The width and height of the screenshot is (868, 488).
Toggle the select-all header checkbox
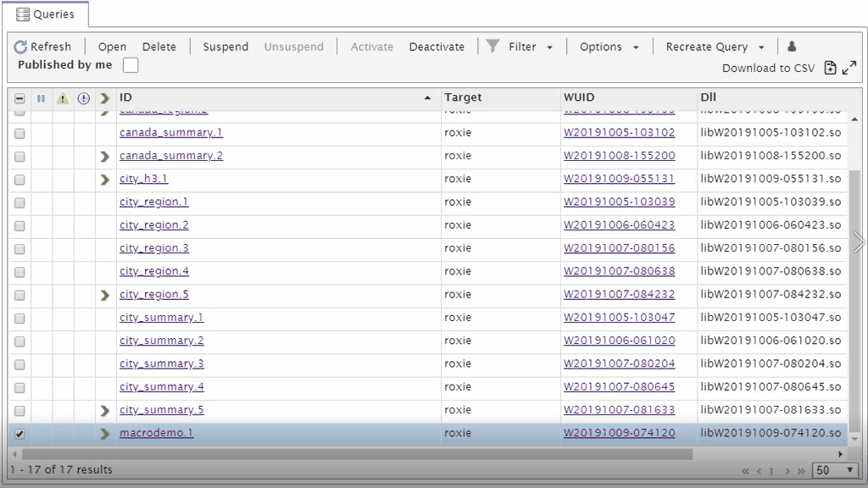pyautogui.click(x=19, y=98)
